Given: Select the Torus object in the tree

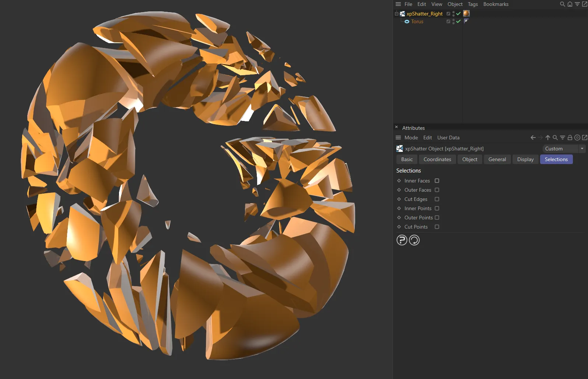Looking at the screenshot, I should [x=417, y=21].
